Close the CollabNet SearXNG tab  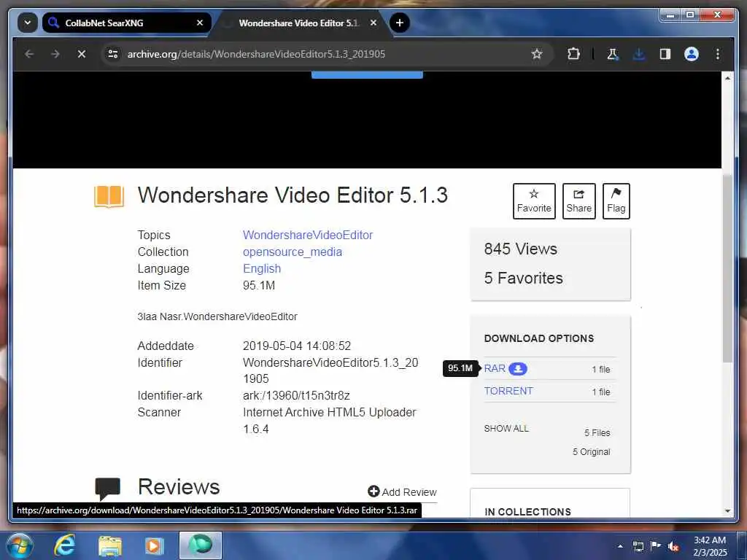coord(200,23)
